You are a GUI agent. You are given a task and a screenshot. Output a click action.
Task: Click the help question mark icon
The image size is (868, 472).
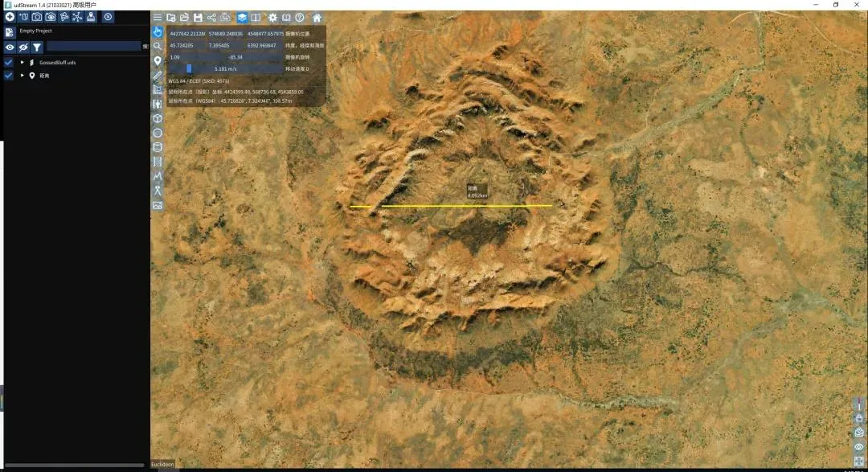(x=299, y=18)
